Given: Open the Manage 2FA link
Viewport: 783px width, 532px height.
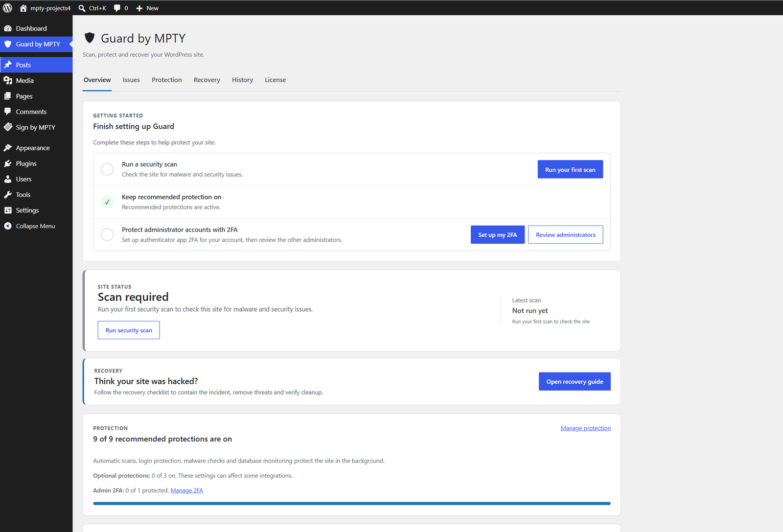Looking at the screenshot, I should coord(186,490).
